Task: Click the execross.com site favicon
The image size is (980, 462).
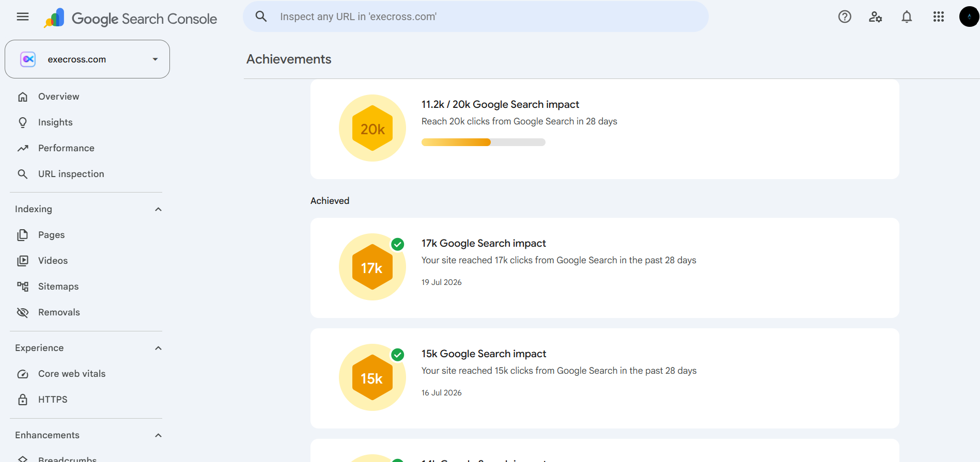Action: [28, 59]
